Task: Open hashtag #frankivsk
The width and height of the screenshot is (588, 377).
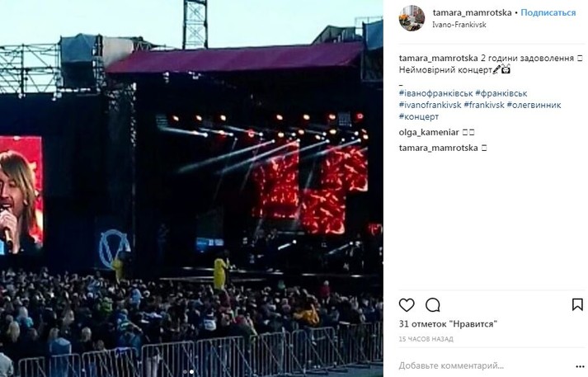Action: click(484, 105)
